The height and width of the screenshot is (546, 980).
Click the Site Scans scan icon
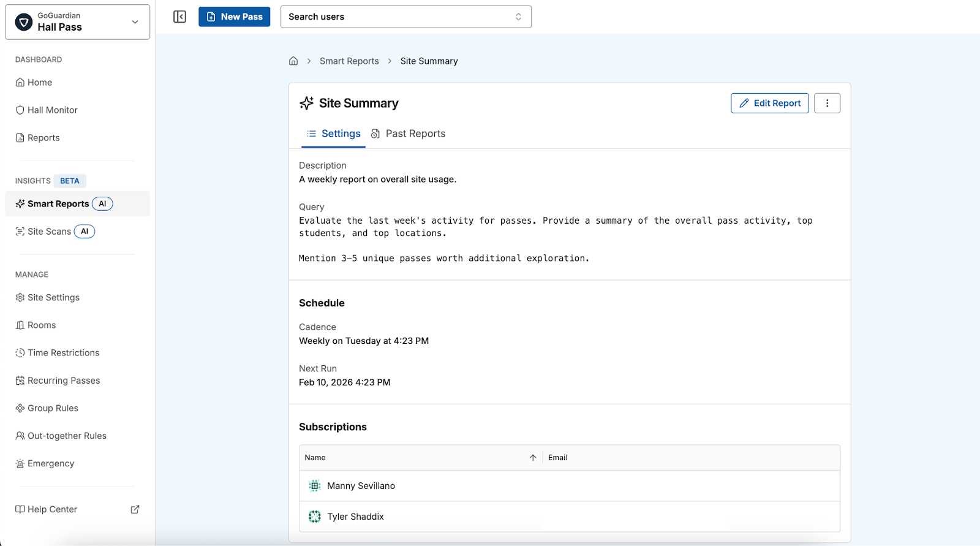[20, 231]
